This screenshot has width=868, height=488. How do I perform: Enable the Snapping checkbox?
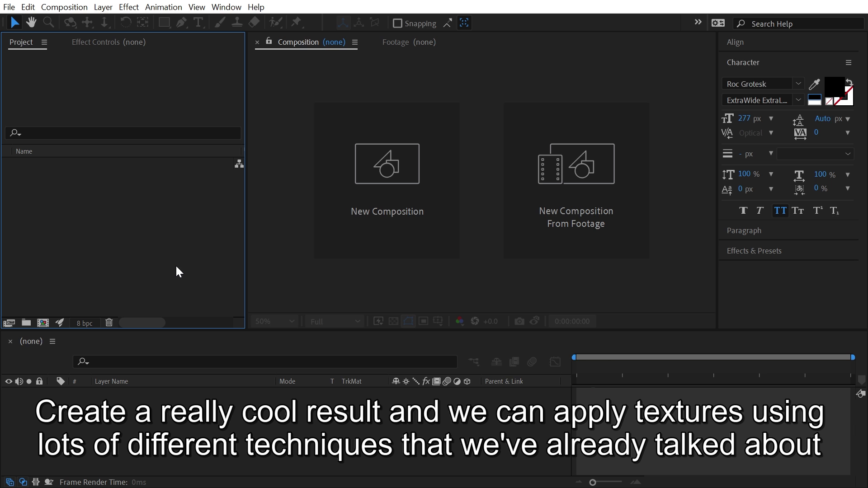tap(397, 23)
